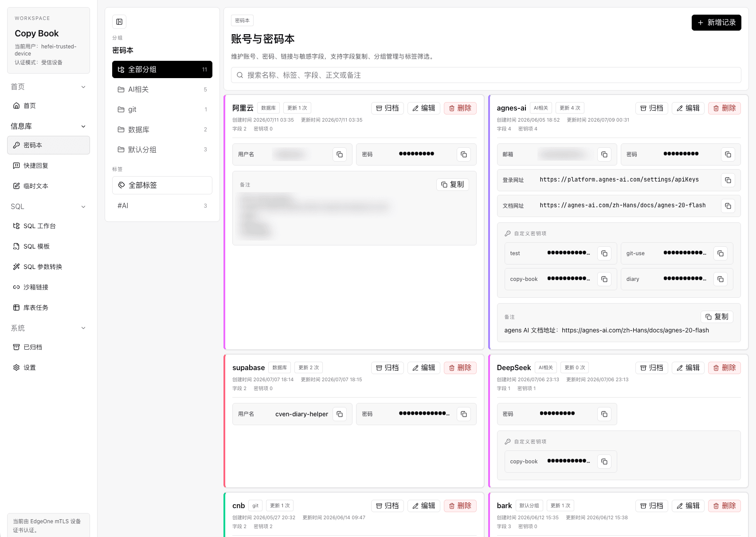This screenshot has width=756, height=537.
Task: Archive the agnes-ai record
Action: coord(652,108)
